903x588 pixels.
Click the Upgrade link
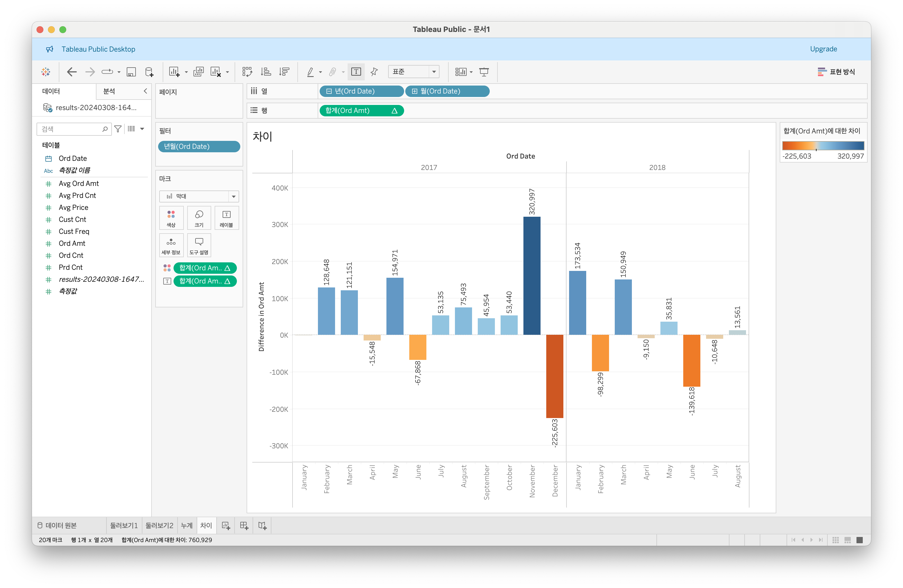point(823,49)
